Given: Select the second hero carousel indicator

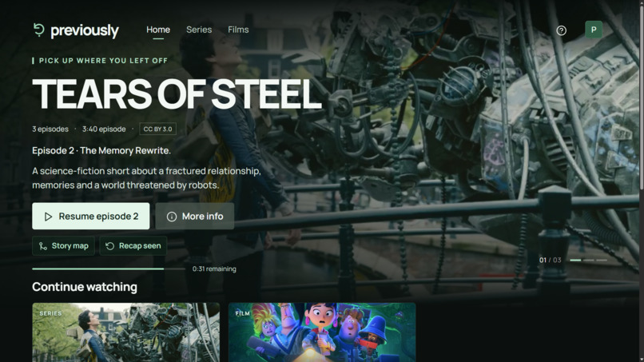Looking at the screenshot, I should [x=589, y=260].
